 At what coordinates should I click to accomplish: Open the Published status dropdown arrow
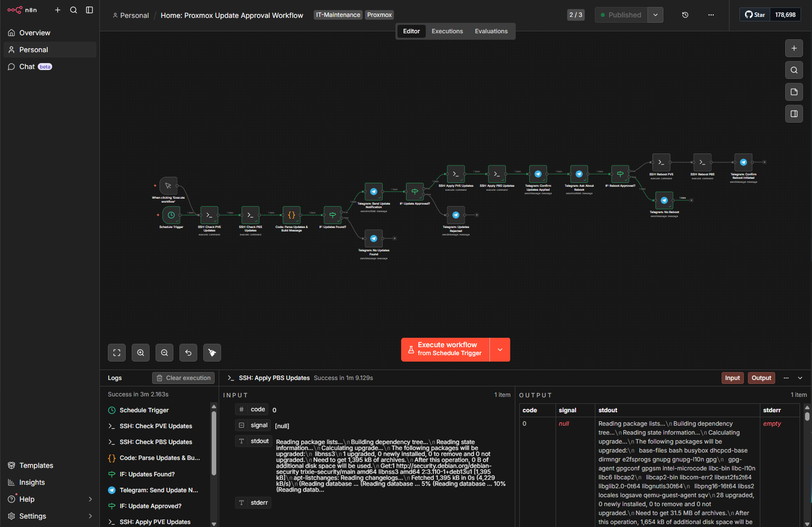(x=655, y=15)
